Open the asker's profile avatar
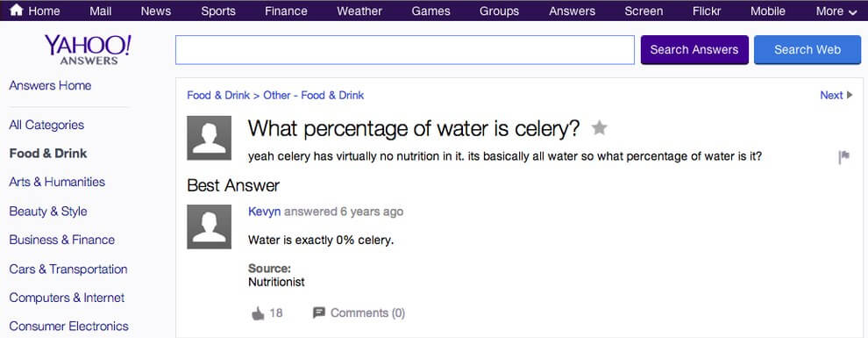The image size is (868, 338). [x=210, y=138]
